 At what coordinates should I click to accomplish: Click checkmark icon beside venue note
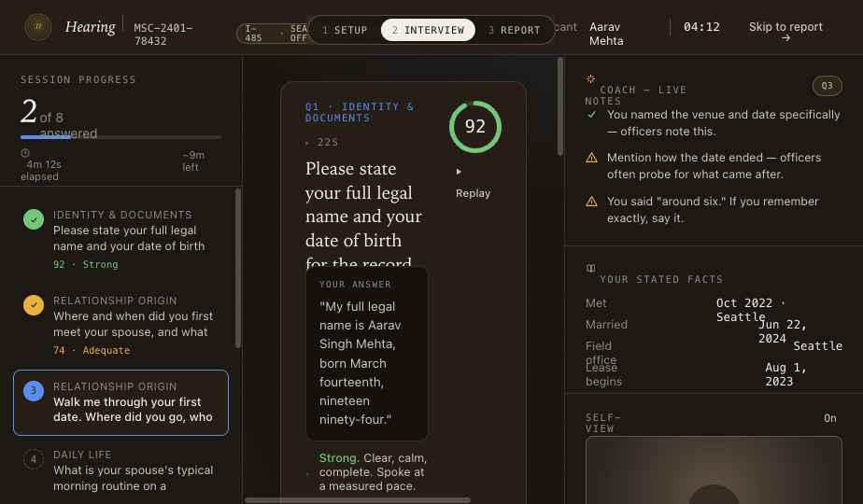(x=591, y=115)
